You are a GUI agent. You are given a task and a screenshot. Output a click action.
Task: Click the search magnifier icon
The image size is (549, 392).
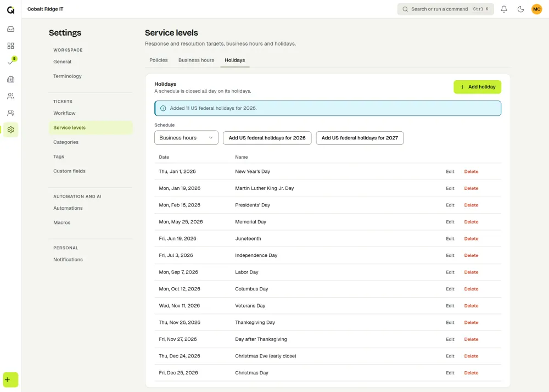(405, 9)
